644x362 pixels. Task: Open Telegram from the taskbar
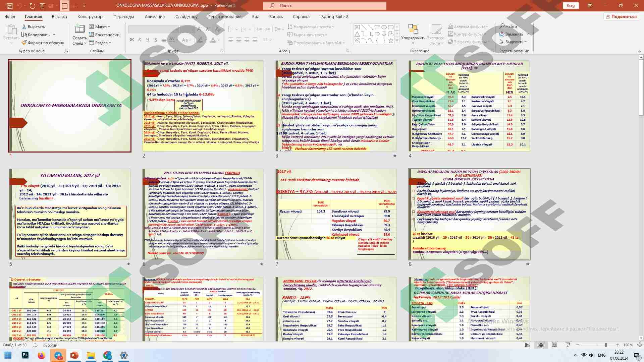click(x=58, y=355)
